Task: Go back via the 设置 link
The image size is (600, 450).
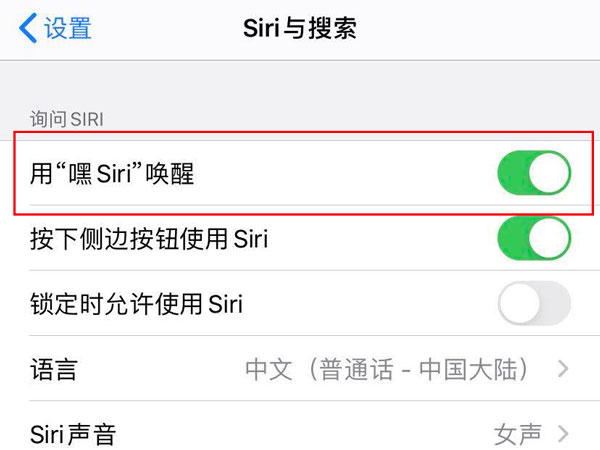Action: coord(68,28)
